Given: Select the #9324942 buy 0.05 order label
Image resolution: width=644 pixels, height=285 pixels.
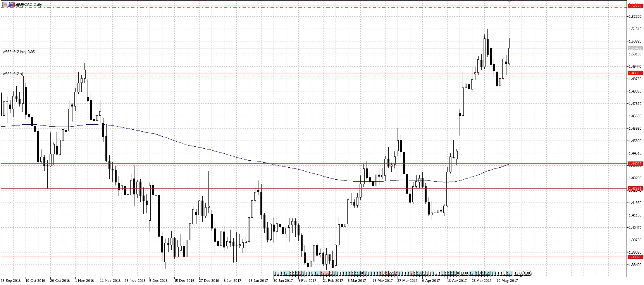Looking at the screenshot, I should pos(19,52).
